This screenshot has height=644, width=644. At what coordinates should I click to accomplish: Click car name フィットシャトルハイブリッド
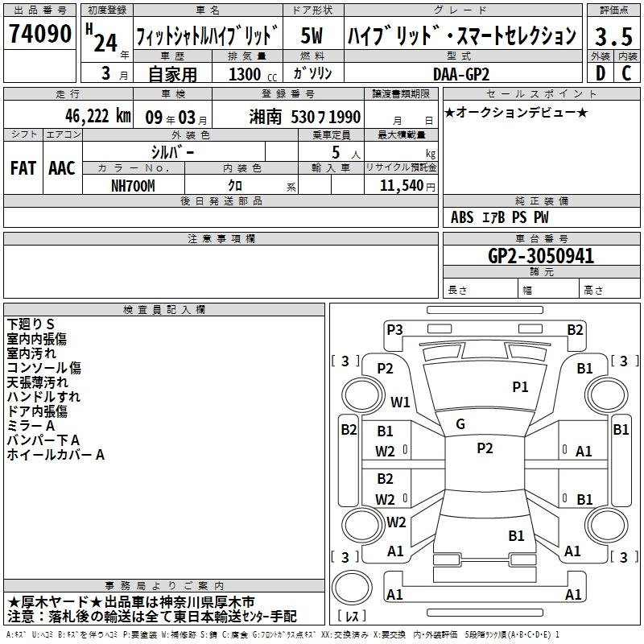click(207, 35)
